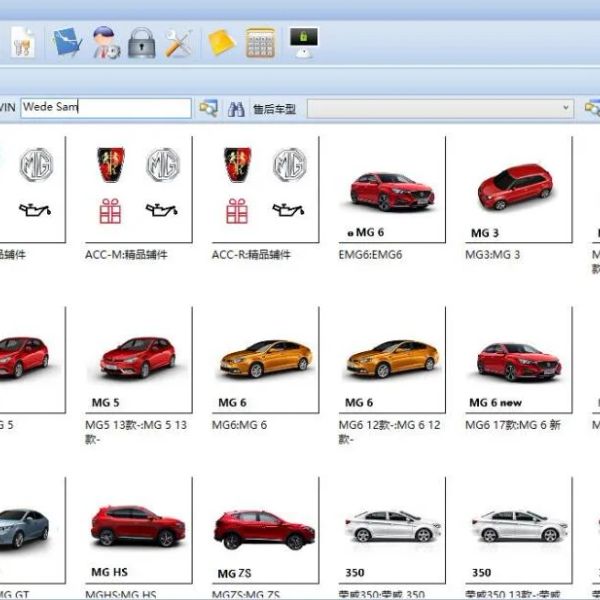600x600 pixels.
Task: Select the MG5 13款 model thumbnail
Action: tap(139, 360)
